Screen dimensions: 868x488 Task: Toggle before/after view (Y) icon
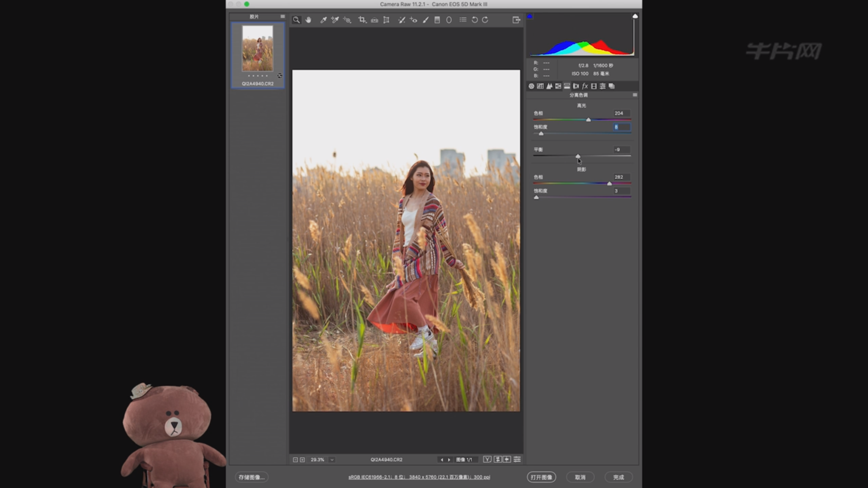click(x=487, y=459)
